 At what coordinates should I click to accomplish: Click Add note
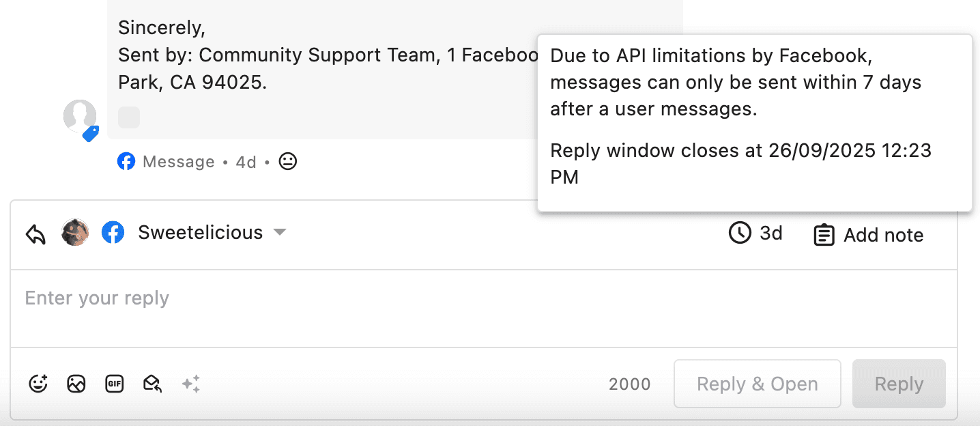pyautogui.click(x=869, y=236)
